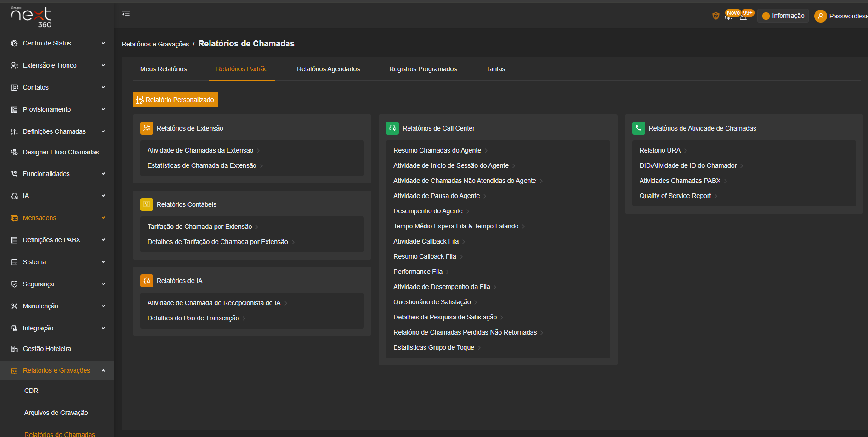Click the Relatórios e Gravações sidebar icon
The width and height of the screenshot is (868, 437).
14,370
